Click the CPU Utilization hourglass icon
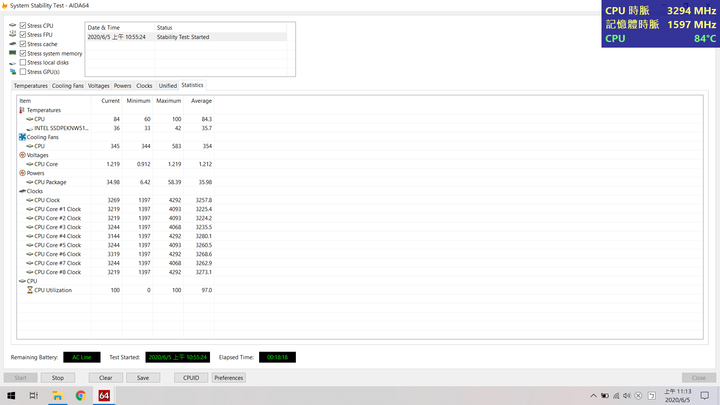 30,290
